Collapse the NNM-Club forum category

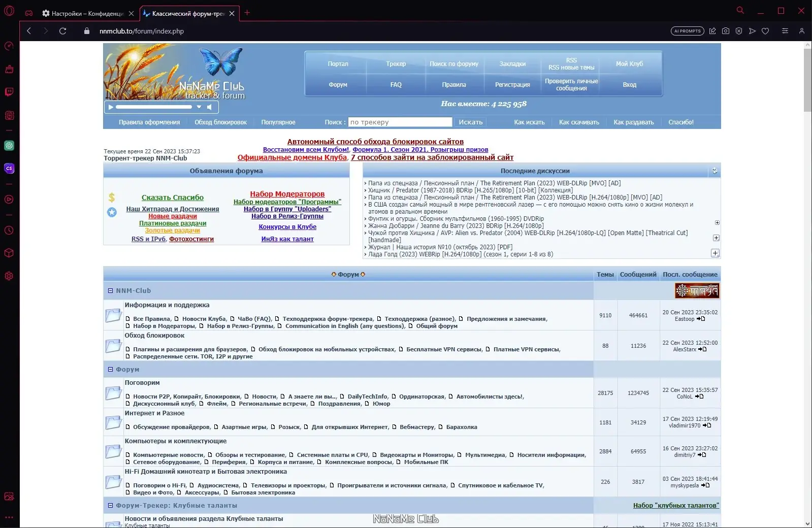[110, 291]
